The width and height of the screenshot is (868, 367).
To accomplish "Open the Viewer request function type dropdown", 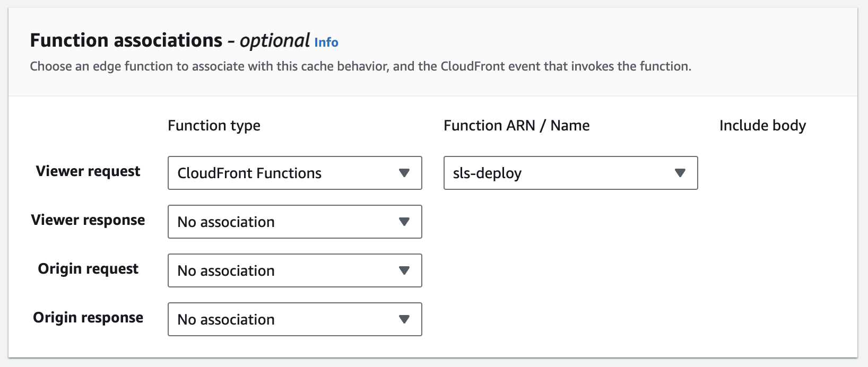I will [x=295, y=173].
